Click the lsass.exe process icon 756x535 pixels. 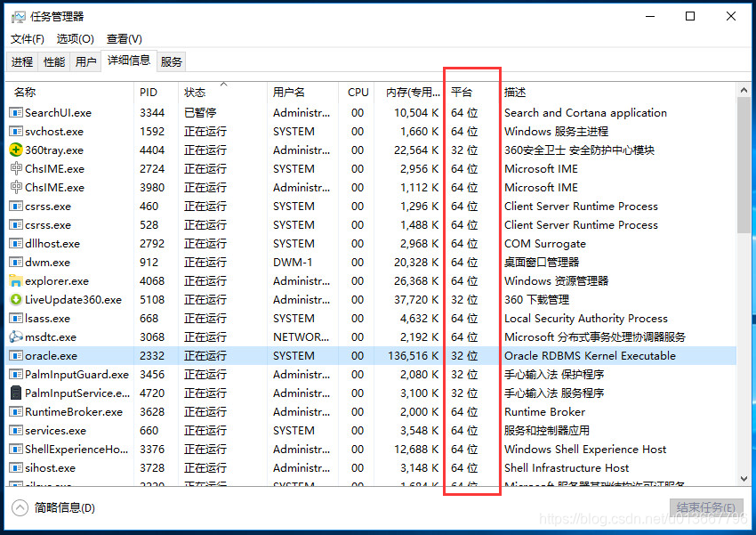click(x=16, y=319)
